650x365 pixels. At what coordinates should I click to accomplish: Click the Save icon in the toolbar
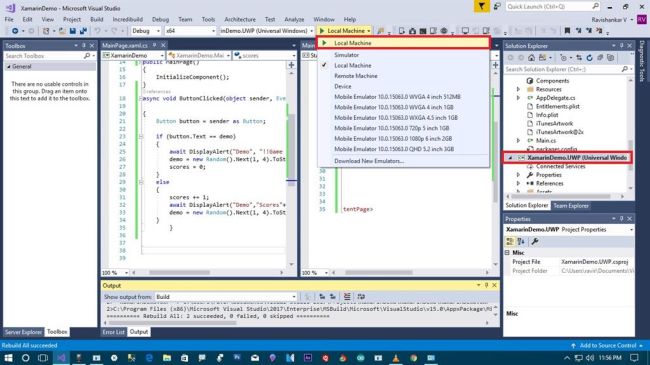click(73, 31)
